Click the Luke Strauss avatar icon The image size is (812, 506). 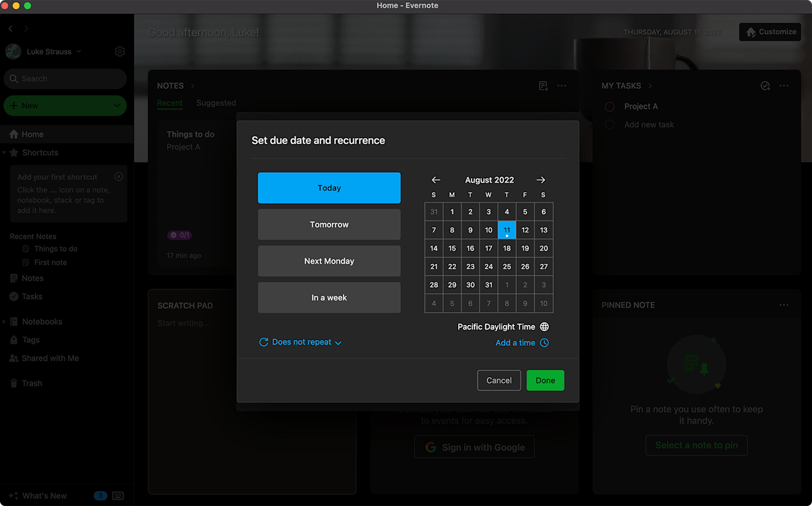click(13, 52)
